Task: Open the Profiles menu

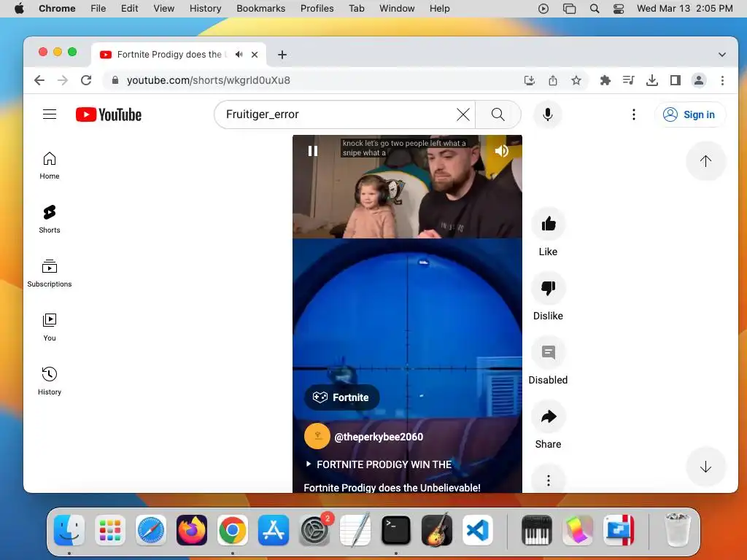Action: (x=317, y=8)
